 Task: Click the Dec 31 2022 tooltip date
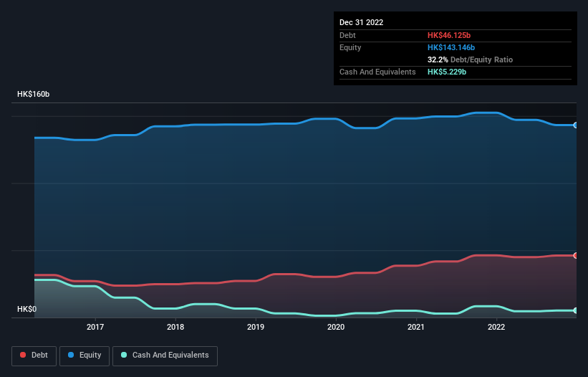(362, 22)
